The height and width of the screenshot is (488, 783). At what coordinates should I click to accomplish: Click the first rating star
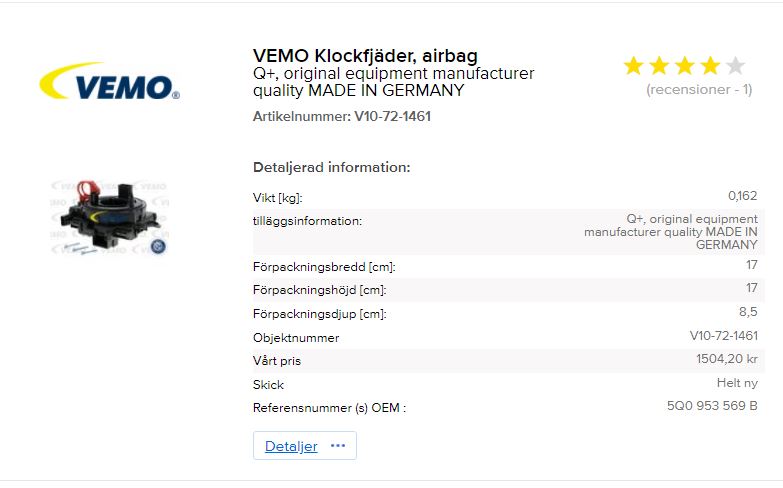[633, 67]
